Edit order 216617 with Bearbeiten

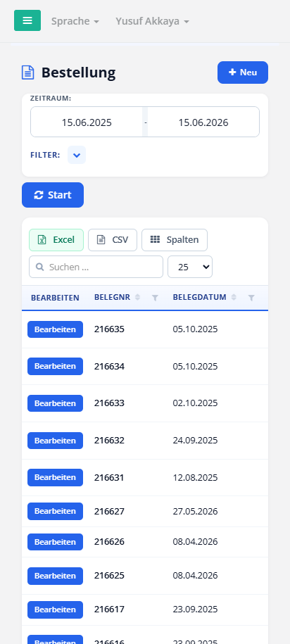click(55, 610)
